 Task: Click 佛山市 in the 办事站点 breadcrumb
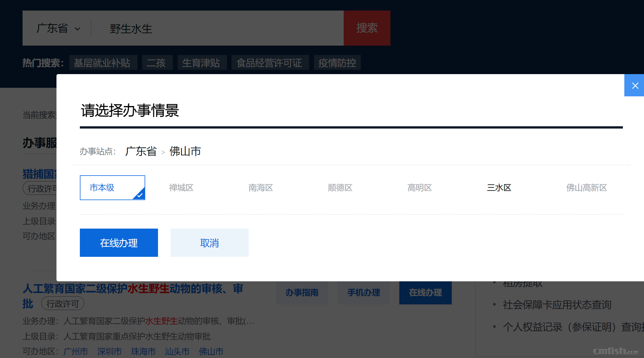[x=185, y=151]
